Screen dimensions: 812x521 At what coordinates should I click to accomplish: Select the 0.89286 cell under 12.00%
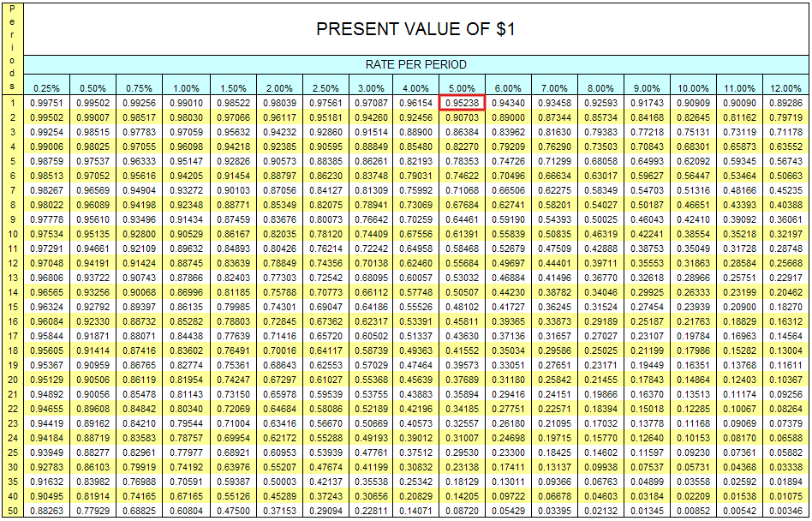pyautogui.click(x=785, y=103)
